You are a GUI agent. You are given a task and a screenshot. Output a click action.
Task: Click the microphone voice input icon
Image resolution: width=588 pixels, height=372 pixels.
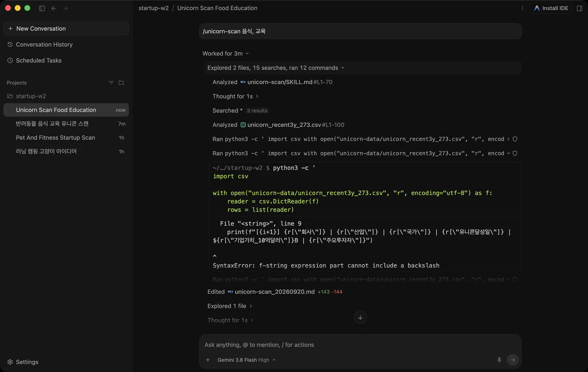coord(499,360)
